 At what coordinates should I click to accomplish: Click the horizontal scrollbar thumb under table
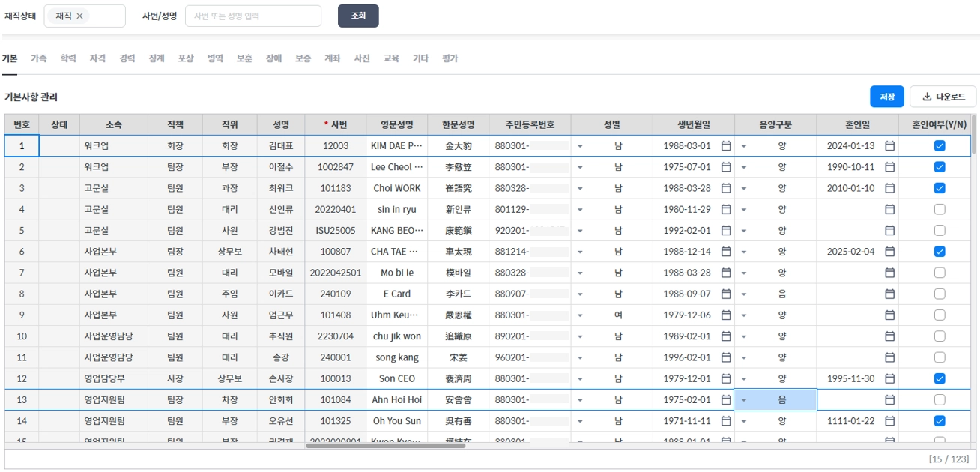click(x=385, y=445)
